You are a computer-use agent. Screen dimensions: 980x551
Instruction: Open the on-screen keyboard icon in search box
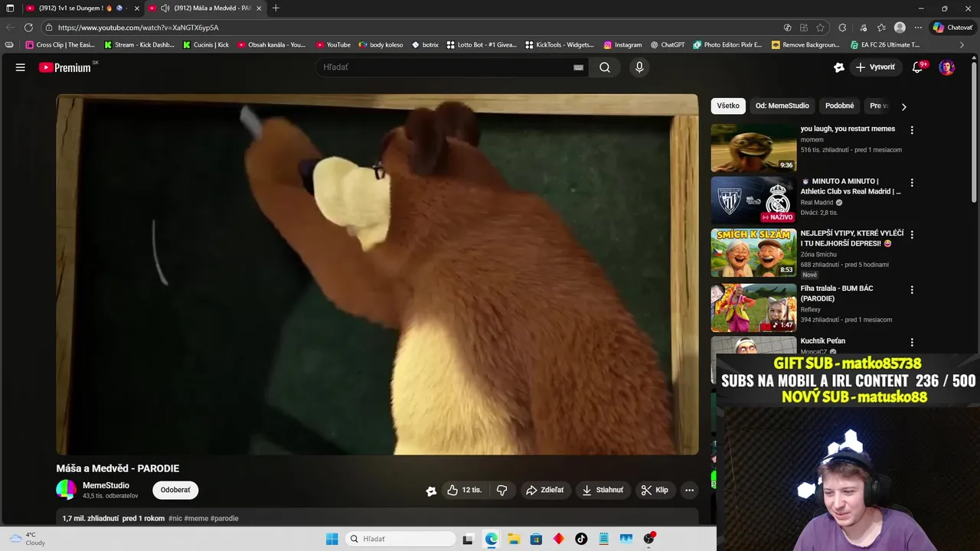[579, 67]
